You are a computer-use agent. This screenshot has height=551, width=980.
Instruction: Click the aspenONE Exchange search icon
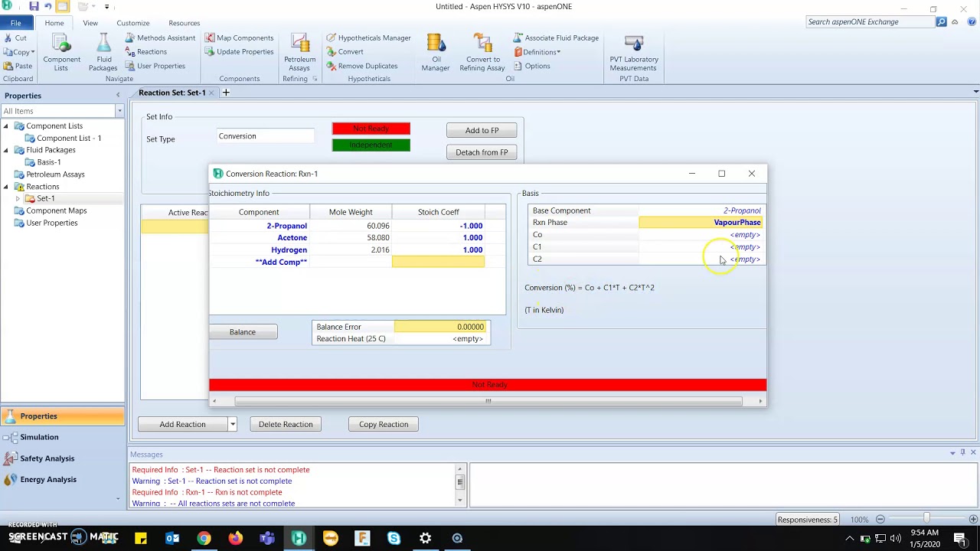click(942, 21)
